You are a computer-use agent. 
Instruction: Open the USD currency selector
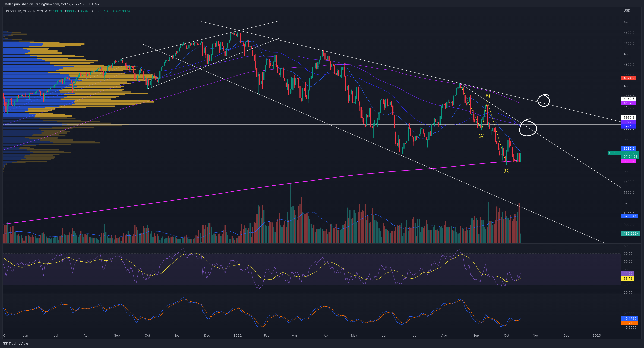click(x=627, y=11)
